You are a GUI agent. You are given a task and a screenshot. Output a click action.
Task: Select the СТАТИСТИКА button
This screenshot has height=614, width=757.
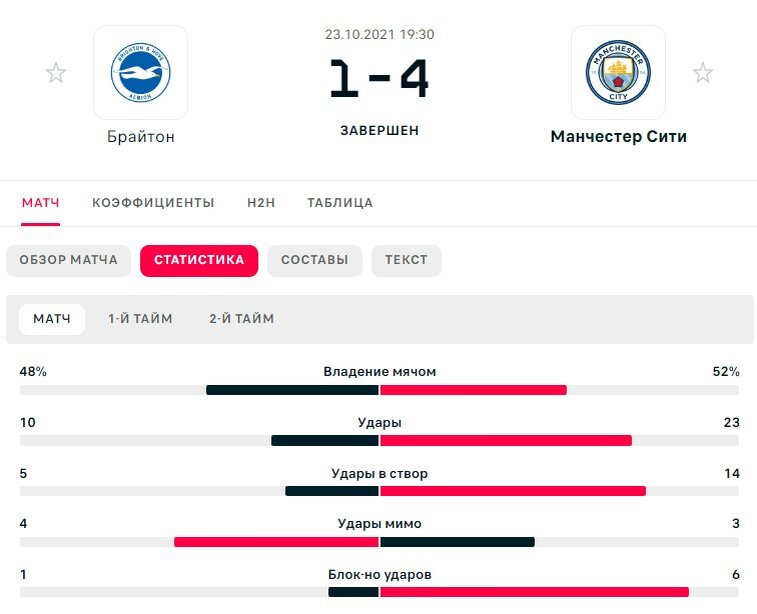click(x=199, y=261)
